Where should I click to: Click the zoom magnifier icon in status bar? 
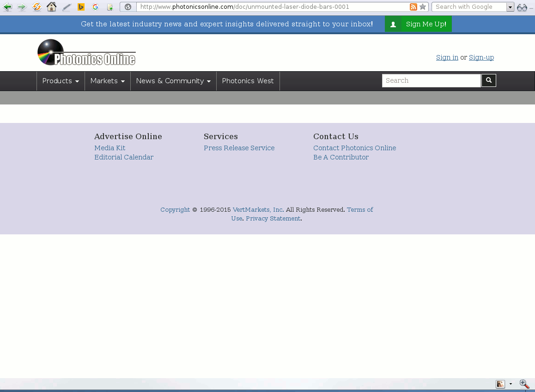(524, 384)
